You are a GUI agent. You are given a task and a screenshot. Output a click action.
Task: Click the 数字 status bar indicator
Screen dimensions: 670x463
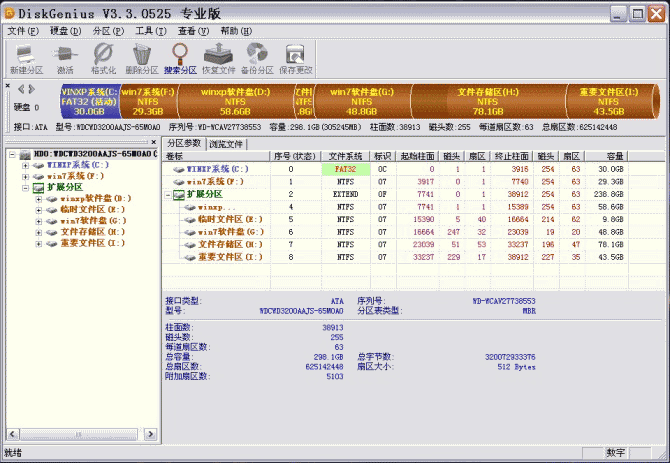[615, 453]
